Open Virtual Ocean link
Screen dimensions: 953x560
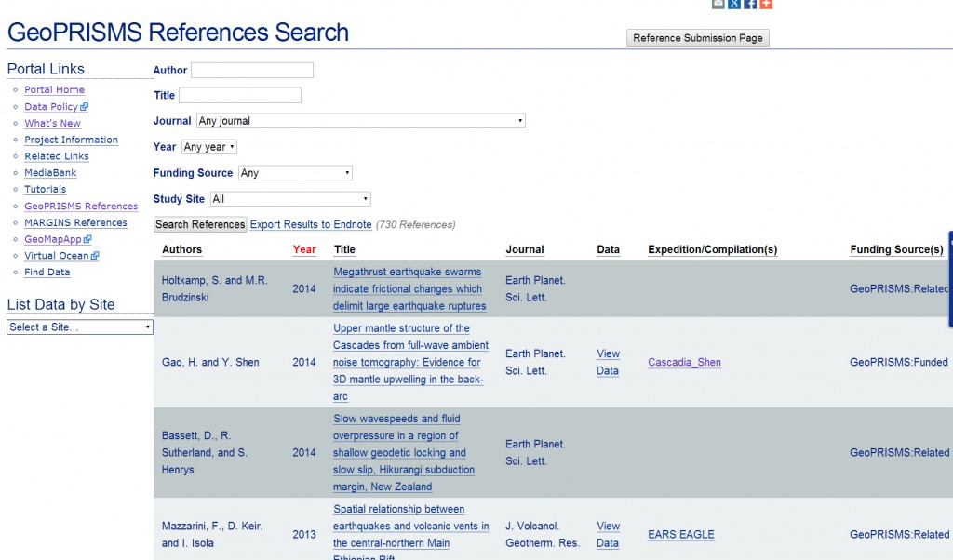point(57,256)
